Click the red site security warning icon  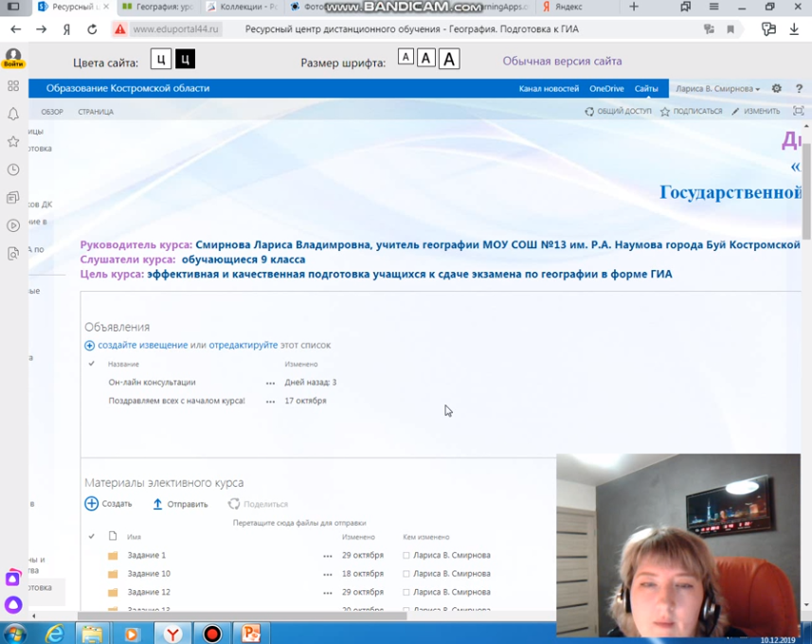[120, 29]
